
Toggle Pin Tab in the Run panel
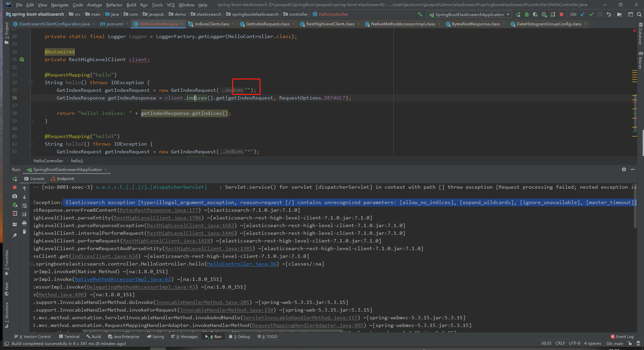point(15,235)
